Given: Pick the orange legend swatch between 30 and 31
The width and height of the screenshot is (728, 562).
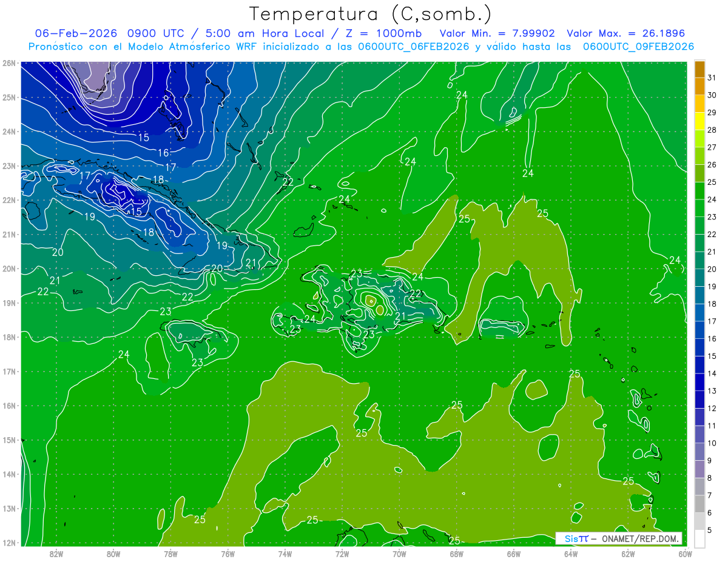Looking at the screenshot, I should point(699,87).
